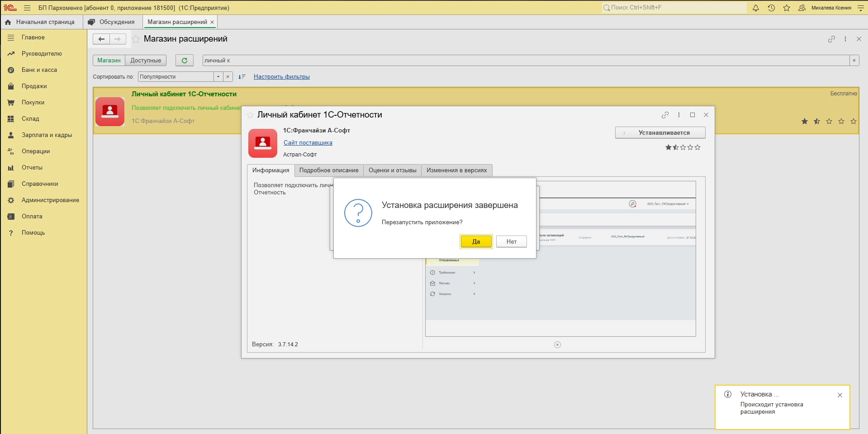Go back with the left arrow button
The width and height of the screenshot is (868, 434).
pyautogui.click(x=101, y=39)
